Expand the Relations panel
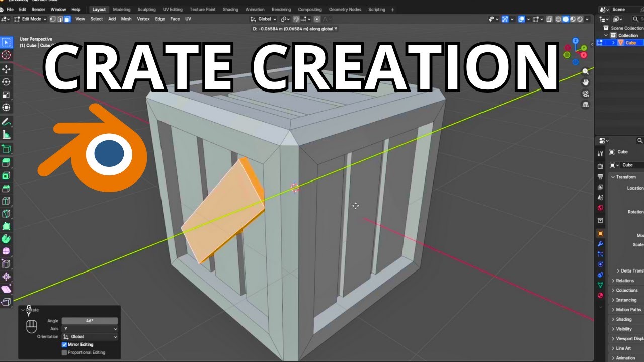 pyautogui.click(x=613, y=281)
